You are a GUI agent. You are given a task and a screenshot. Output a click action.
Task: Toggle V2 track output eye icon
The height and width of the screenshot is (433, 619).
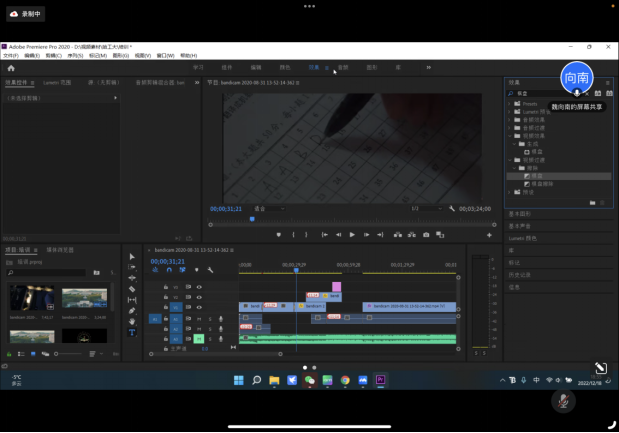[199, 297]
